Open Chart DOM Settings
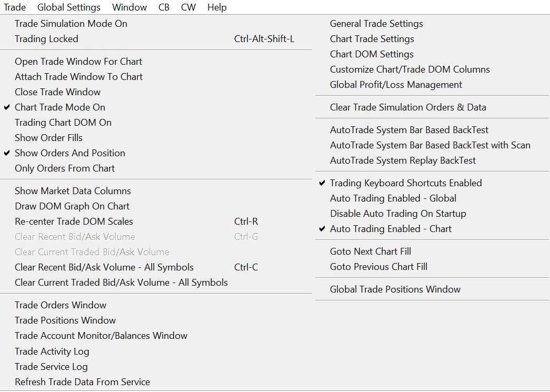 (x=372, y=54)
